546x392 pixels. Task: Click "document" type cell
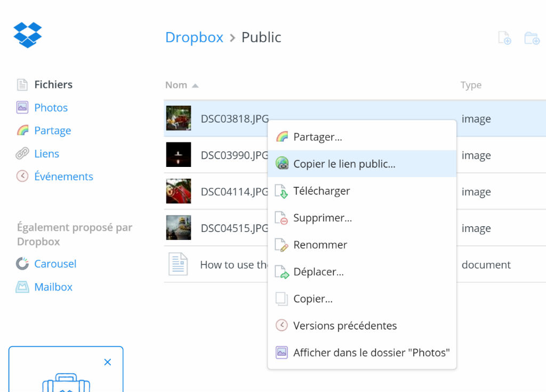tap(486, 265)
